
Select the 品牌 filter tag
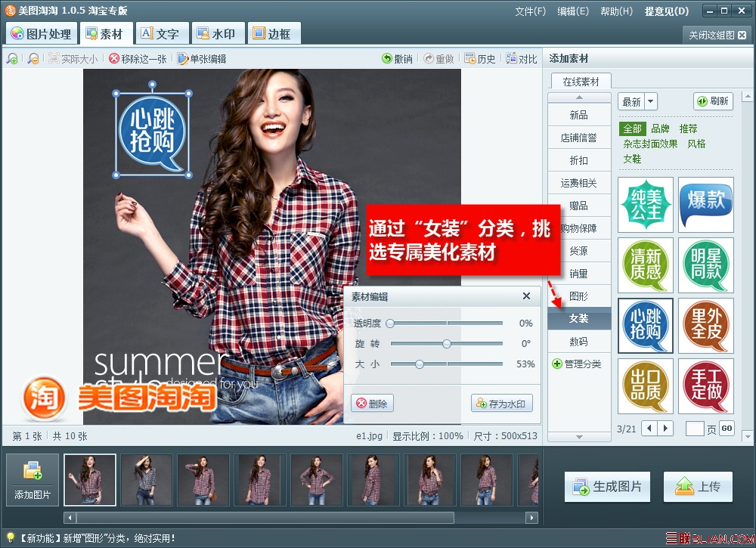[x=660, y=128]
